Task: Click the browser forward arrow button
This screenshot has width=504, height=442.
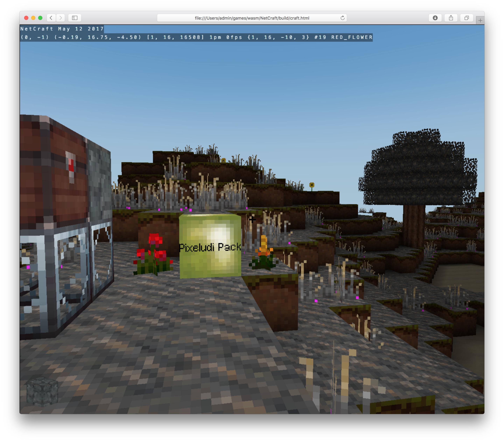Action: (61, 18)
